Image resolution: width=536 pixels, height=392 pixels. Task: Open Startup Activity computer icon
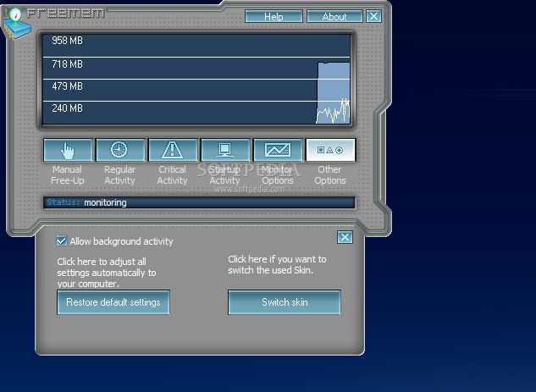tap(225, 150)
